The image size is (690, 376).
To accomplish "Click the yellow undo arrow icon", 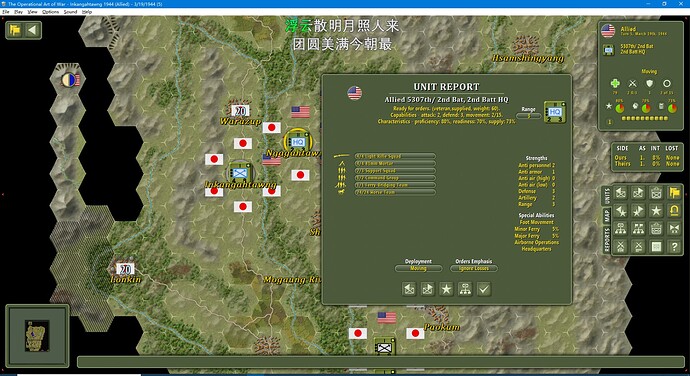I will 674,211.
